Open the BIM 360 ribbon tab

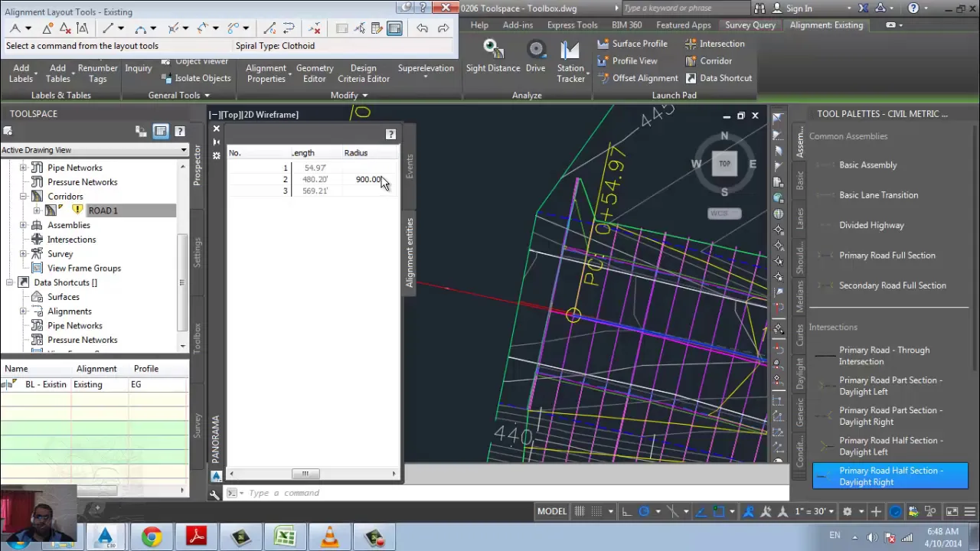pyautogui.click(x=627, y=25)
